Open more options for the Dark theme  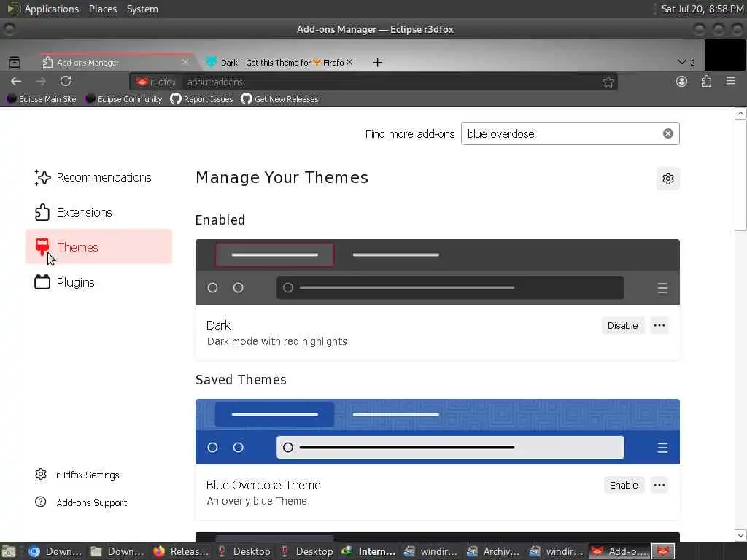point(659,326)
